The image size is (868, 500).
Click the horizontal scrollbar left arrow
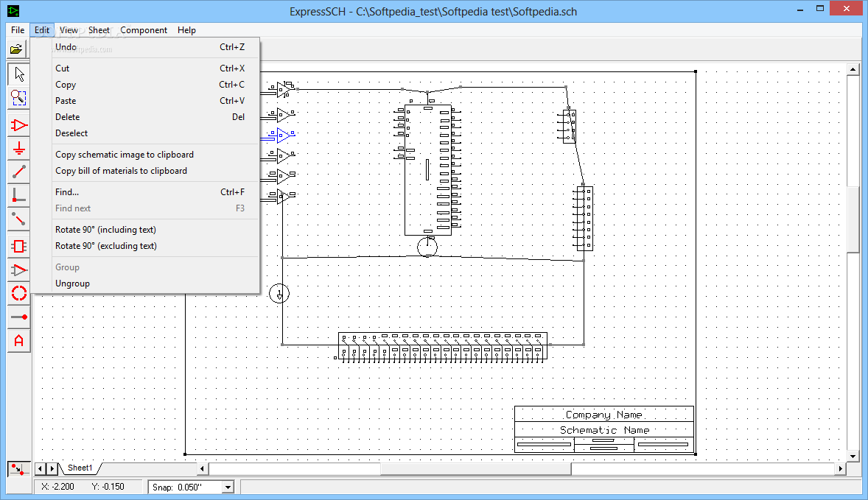point(203,469)
